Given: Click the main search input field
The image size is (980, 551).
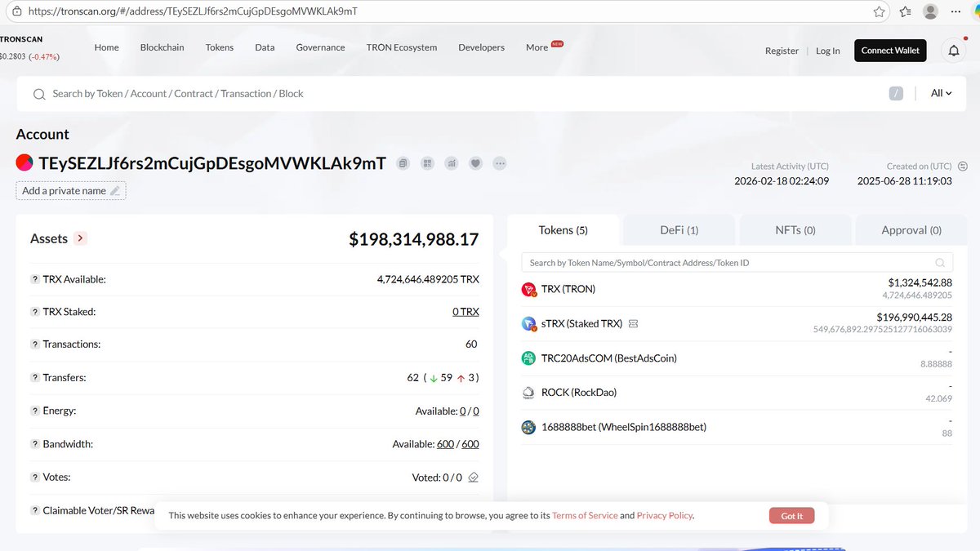Looking at the screenshot, I should coord(465,94).
